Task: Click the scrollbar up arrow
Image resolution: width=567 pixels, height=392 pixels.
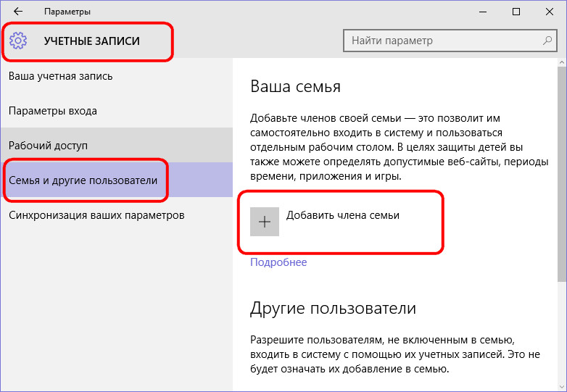Action: point(562,62)
